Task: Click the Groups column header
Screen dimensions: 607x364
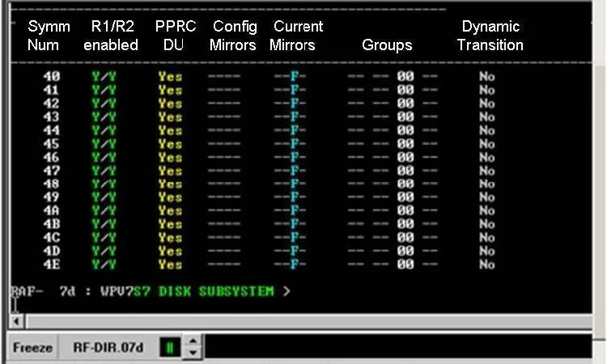Action: tap(387, 44)
